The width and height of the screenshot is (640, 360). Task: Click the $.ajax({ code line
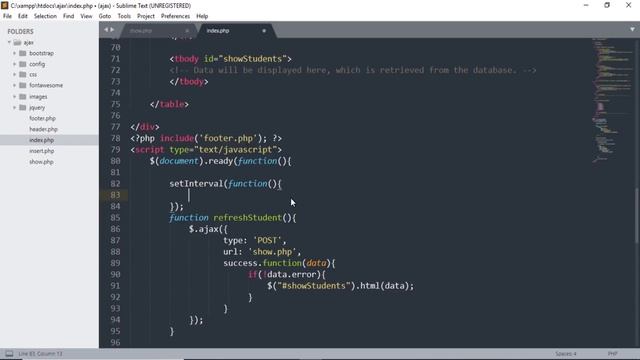tap(208, 229)
